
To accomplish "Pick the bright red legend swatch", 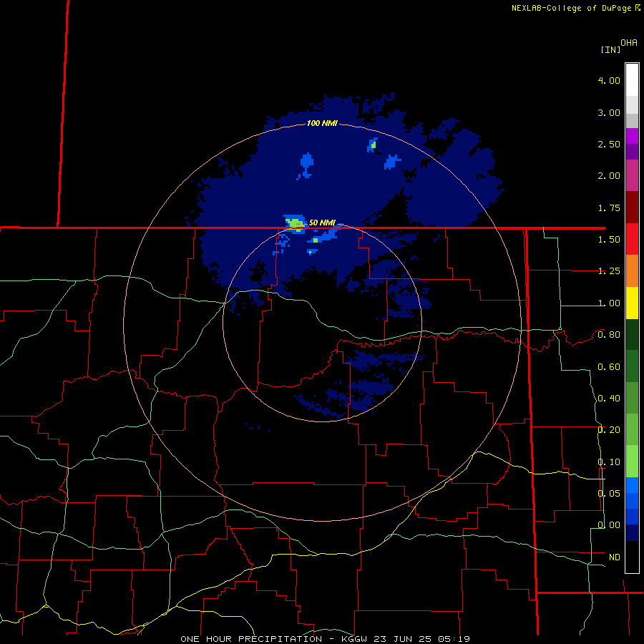I will 632,239.
